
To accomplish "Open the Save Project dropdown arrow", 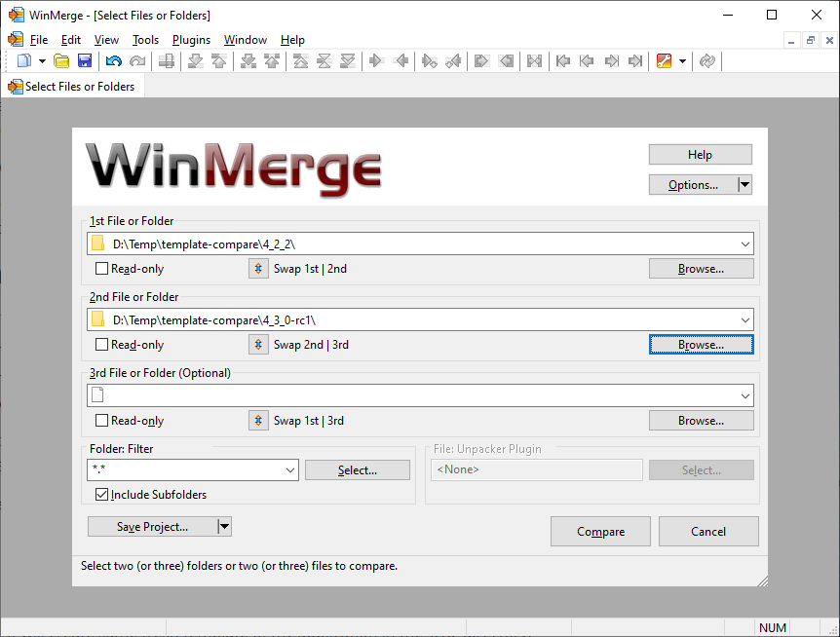I will (x=224, y=526).
